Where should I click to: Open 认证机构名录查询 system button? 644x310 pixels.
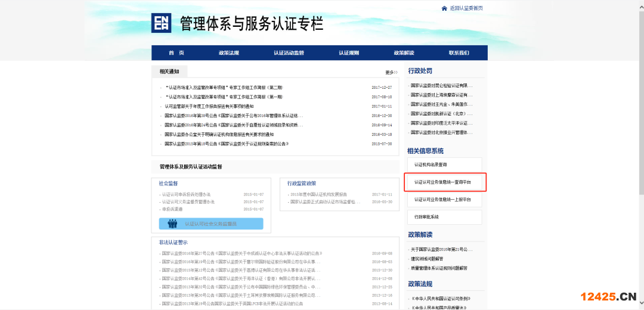click(x=443, y=165)
